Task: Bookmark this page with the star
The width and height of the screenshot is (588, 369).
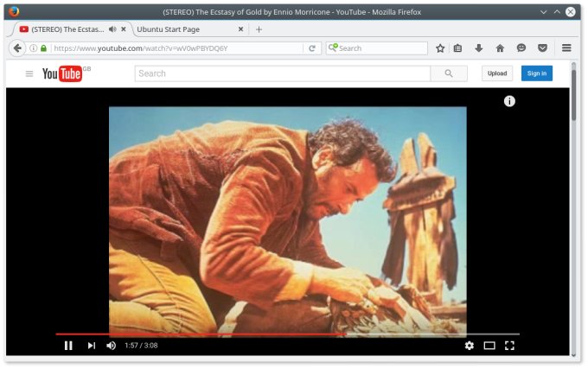Action: click(440, 48)
